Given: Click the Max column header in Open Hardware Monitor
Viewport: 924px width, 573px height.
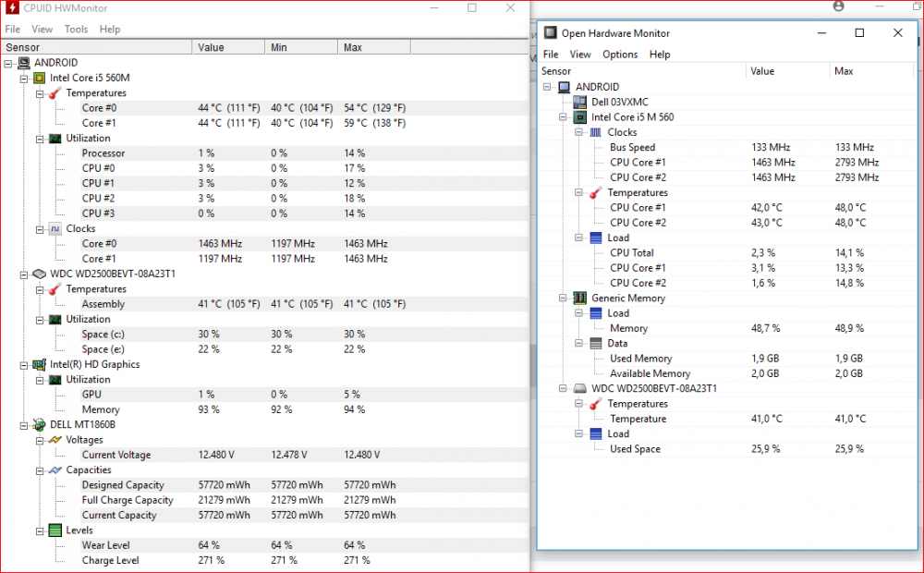Looking at the screenshot, I should (x=871, y=71).
